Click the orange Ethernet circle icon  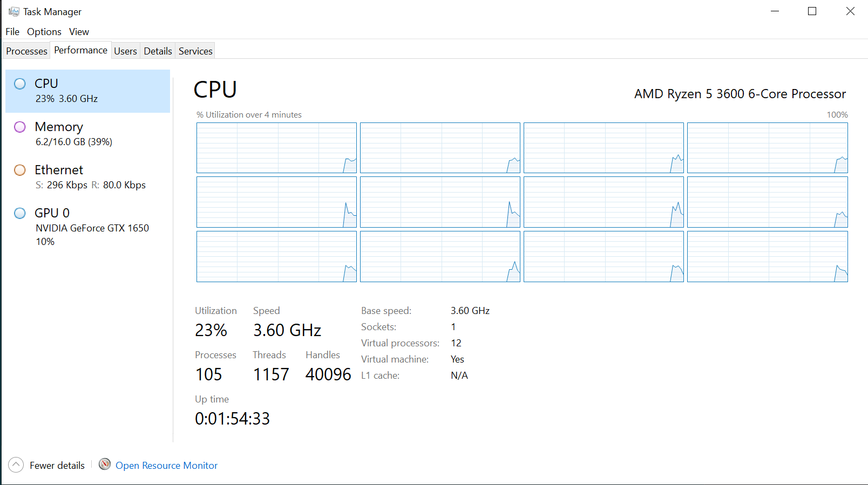click(20, 170)
